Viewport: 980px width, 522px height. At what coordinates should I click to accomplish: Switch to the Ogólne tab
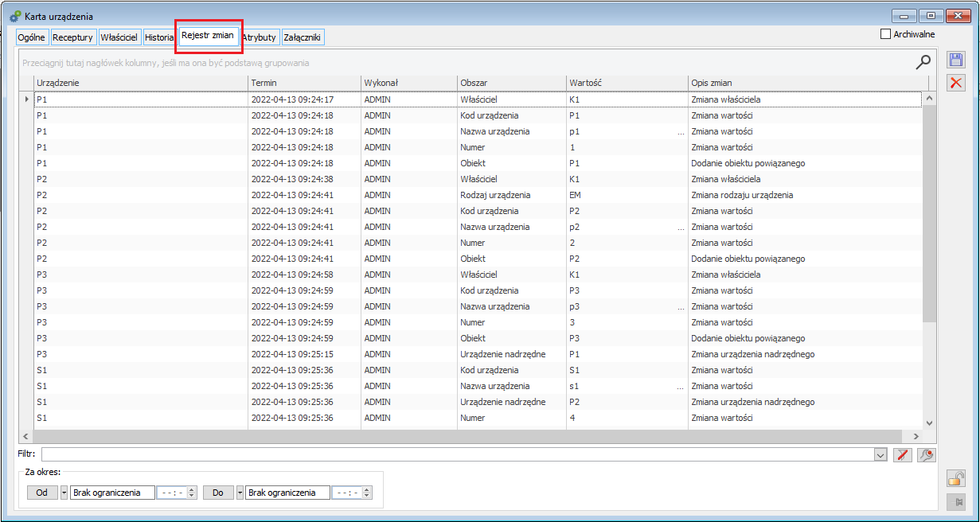point(32,37)
